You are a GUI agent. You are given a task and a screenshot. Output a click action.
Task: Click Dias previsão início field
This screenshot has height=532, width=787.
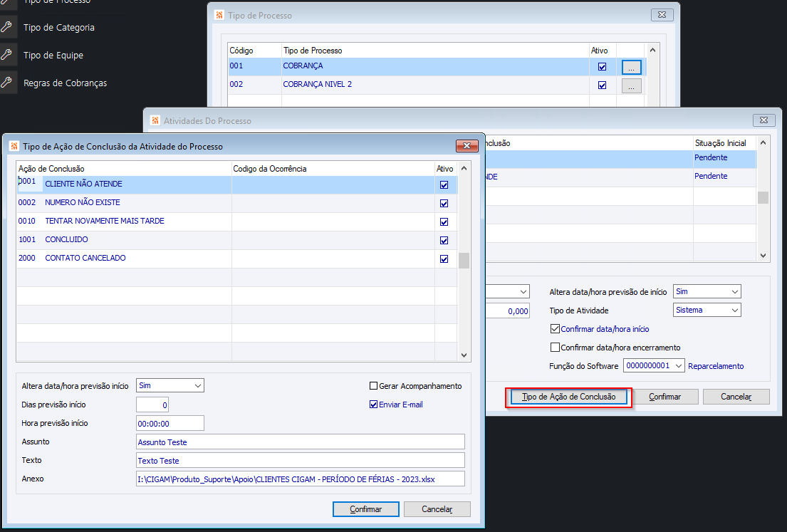(x=152, y=405)
